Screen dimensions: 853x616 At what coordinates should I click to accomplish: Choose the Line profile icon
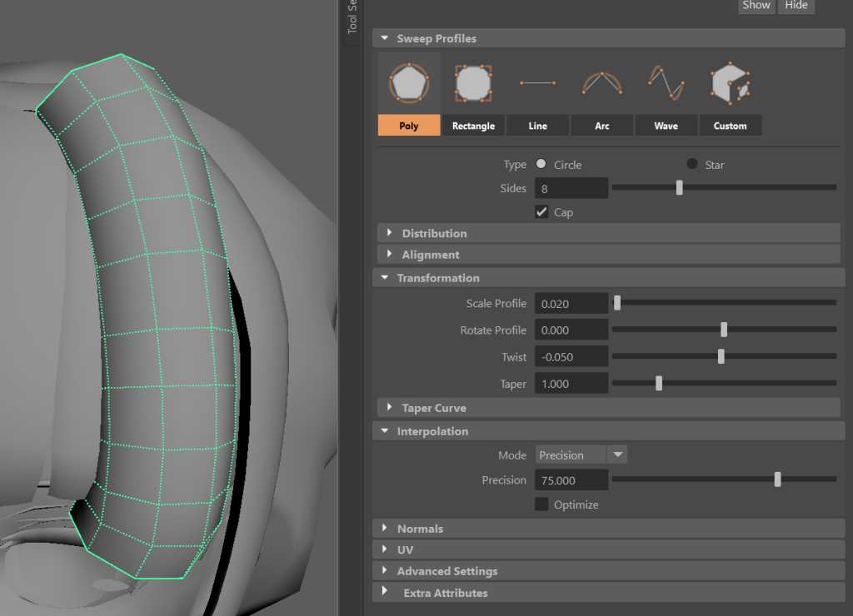click(x=537, y=83)
